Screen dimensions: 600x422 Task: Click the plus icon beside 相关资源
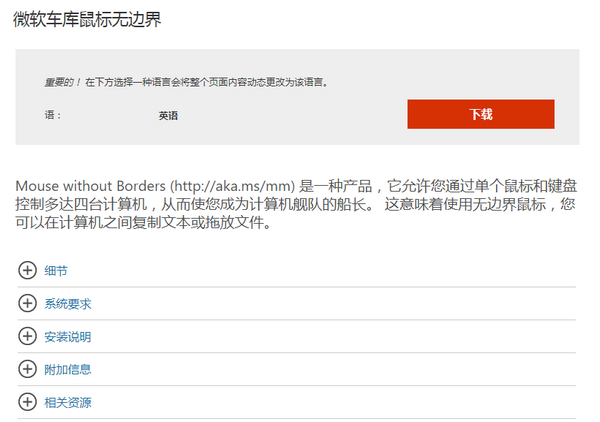pos(27,402)
